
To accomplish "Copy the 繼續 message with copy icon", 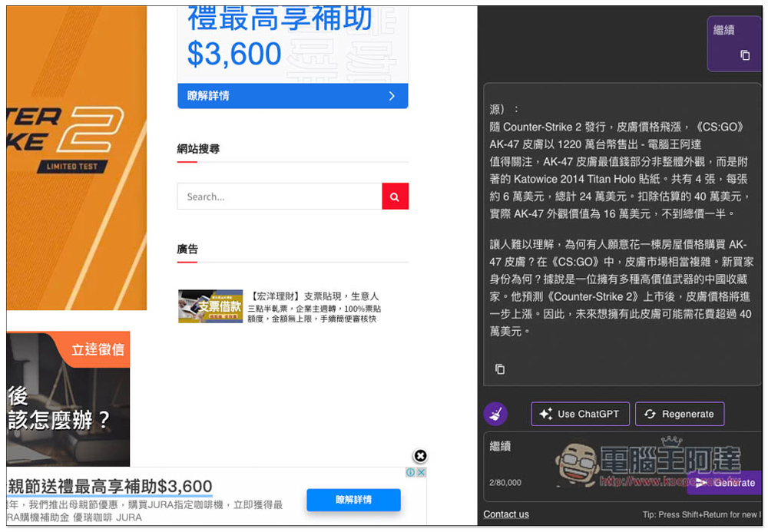I will tap(745, 55).
